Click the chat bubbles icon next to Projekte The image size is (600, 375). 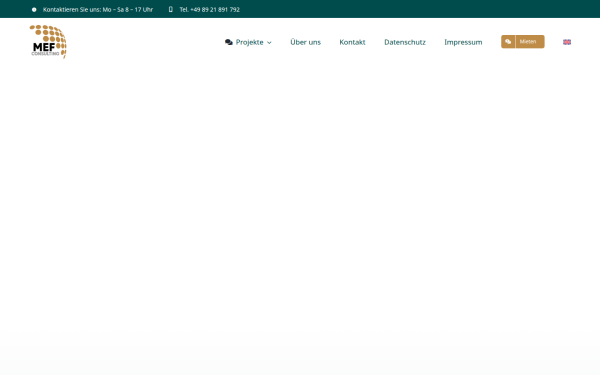(x=229, y=42)
